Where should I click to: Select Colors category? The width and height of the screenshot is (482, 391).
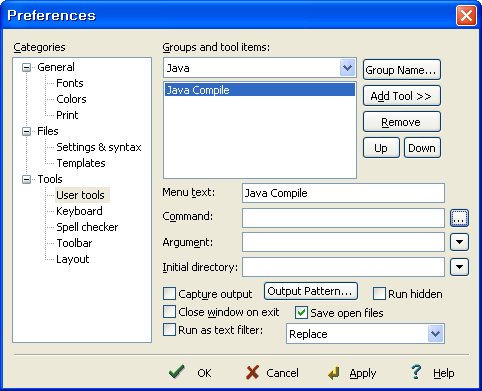pos(71,99)
